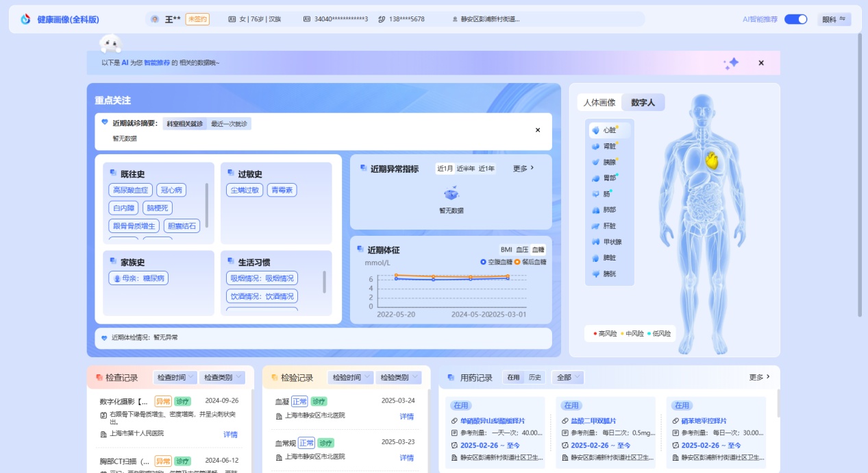Click the AI robot mascot icon
Viewport: 868px width, 473px height.
pyautogui.click(x=110, y=44)
